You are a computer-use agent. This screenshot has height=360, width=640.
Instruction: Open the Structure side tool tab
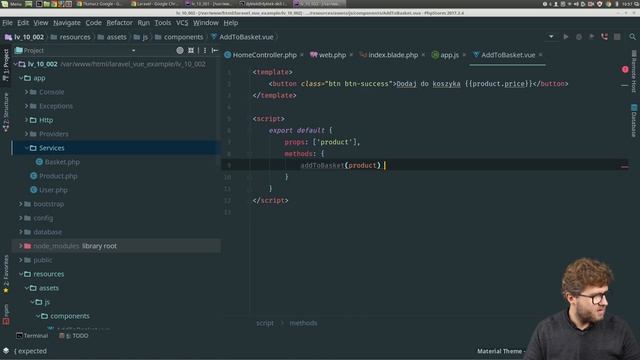tap(6, 112)
